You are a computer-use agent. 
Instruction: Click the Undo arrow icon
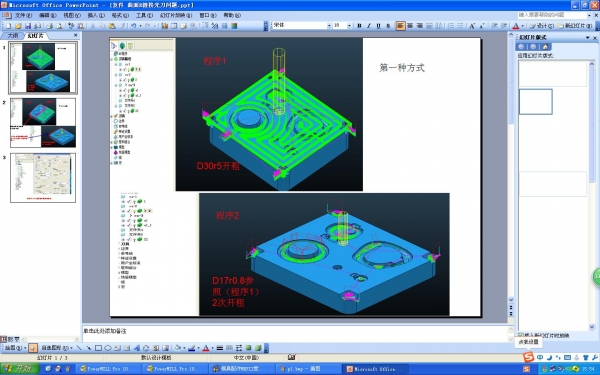click(x=133, y=26)
